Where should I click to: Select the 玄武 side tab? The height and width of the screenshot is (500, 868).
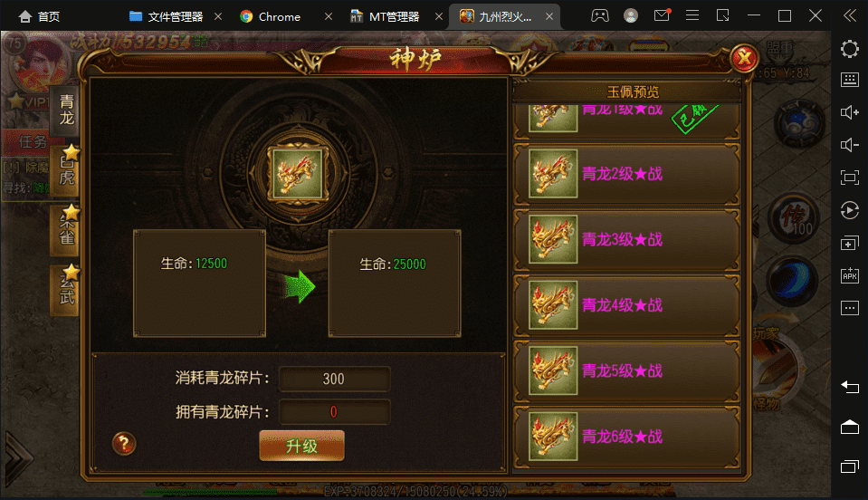66,290
